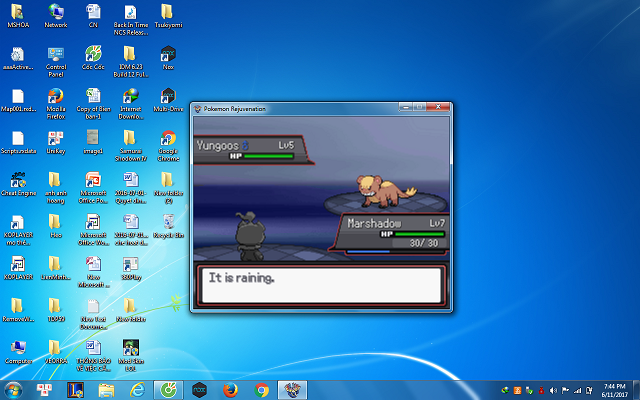Launch the UniKey desktop shortcut
The height and width of the screenshot is (400, 640).
(56, 142)
